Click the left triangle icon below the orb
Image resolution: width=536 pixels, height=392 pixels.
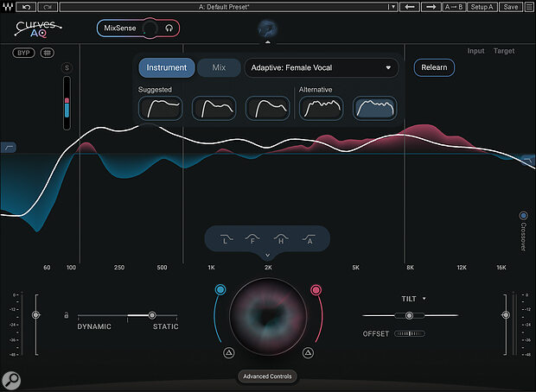[228, 353]
